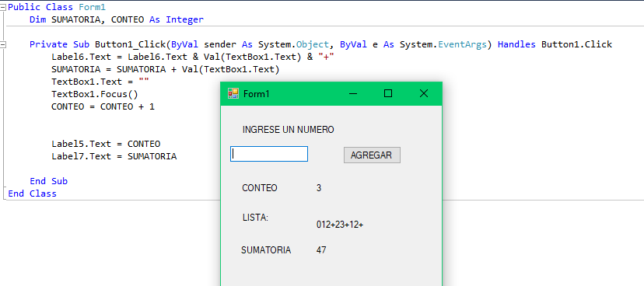Click the list value 012+23+12+
644x286 pixels.
[x=340, y=225]
